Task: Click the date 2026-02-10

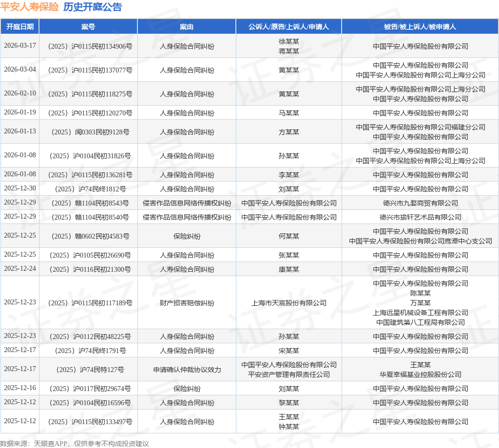Action: click(19, 93)
